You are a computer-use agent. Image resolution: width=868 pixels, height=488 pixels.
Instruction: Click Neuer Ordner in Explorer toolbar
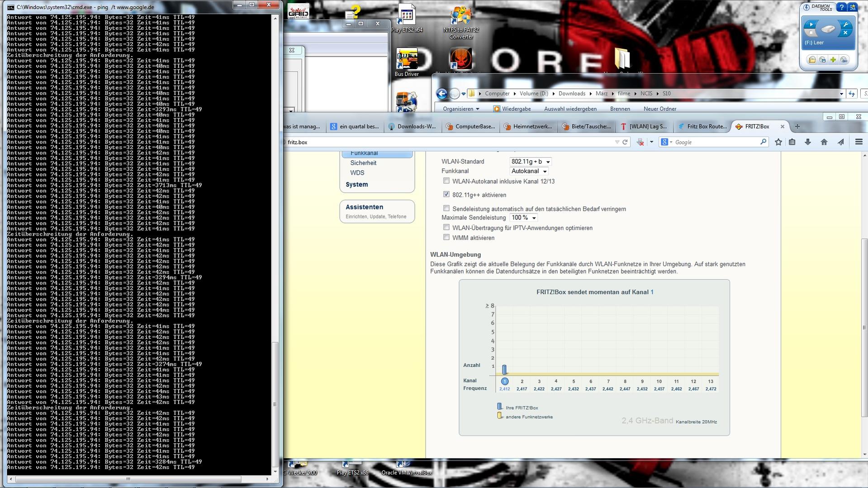click(x=660, y=109)
